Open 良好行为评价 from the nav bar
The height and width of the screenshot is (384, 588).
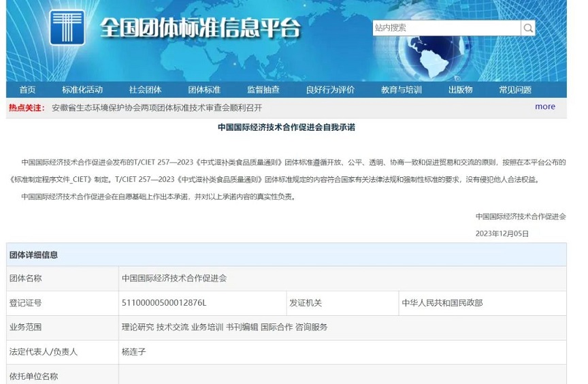click(330, 90)
